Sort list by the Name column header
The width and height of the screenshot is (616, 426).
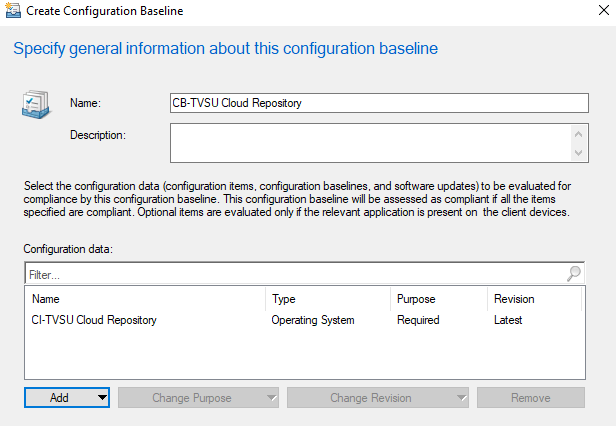(145, 298)
